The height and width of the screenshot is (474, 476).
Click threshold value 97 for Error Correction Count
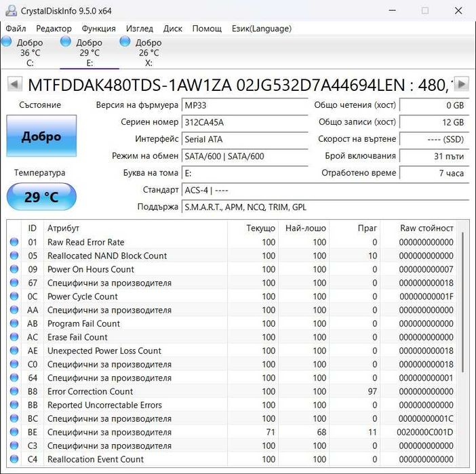[x=372, y=391]
